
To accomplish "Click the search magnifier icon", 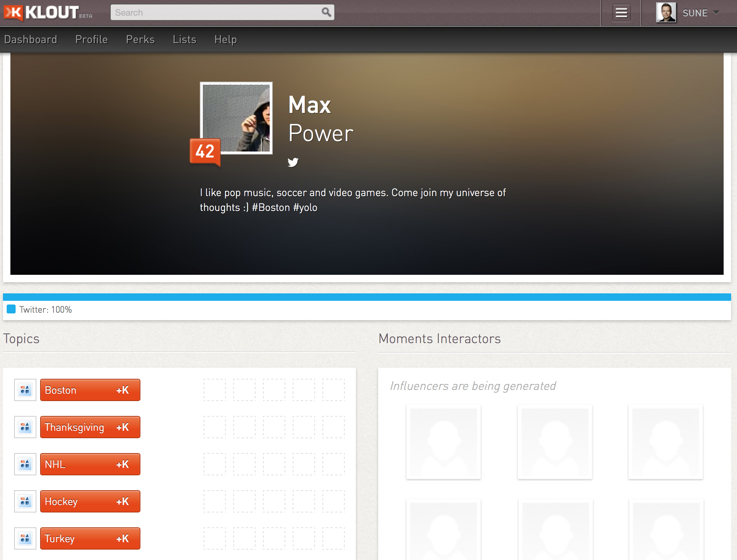I will tap(326, 12).
